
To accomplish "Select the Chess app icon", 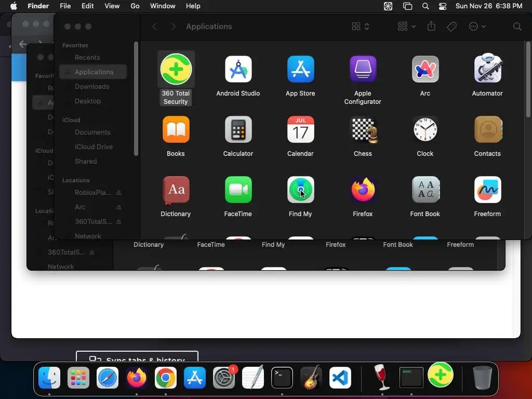I will pos(364,129).
